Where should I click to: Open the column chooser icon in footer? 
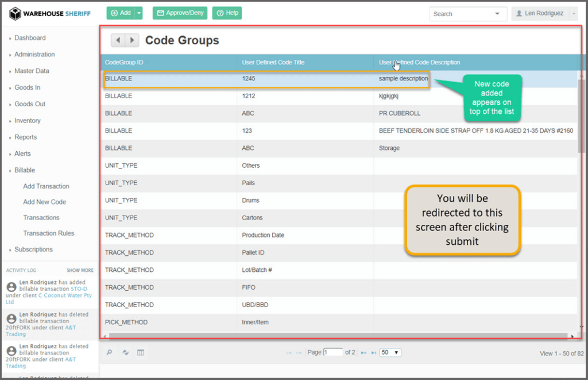[x=140, y=352]
